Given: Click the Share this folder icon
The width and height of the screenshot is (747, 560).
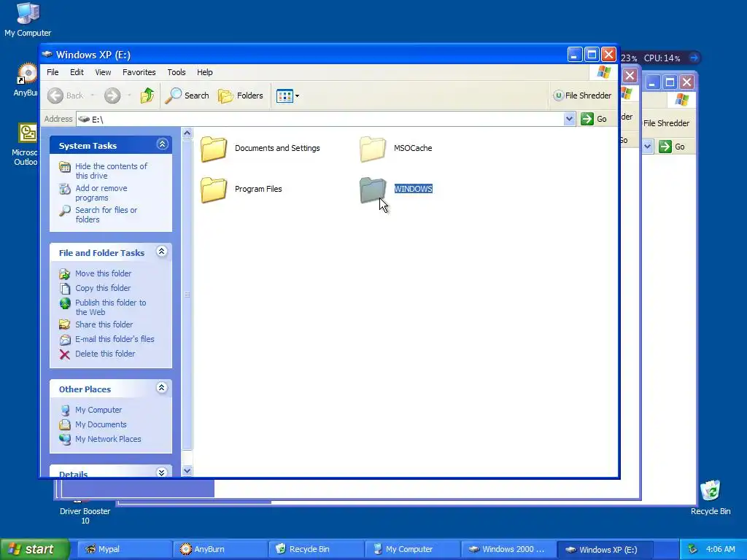Looking at the screenshot, I should (x=65, y=324).
